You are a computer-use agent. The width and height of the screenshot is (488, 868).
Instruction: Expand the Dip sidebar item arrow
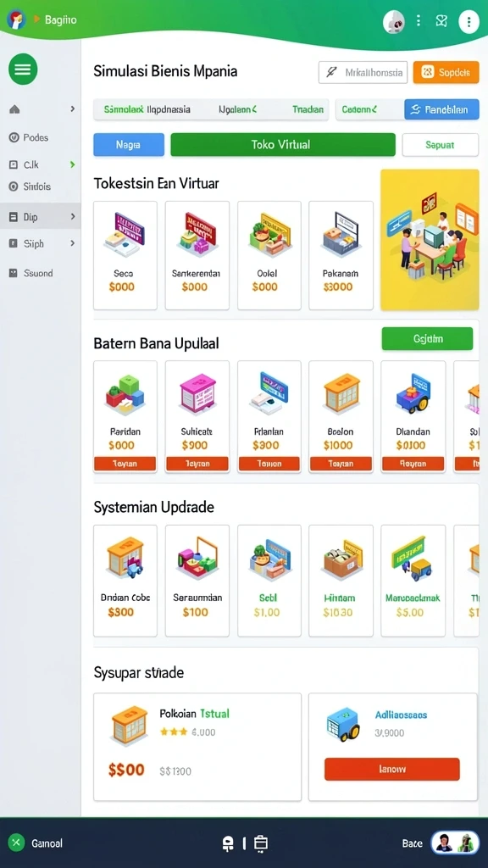(x=73, y=217)
